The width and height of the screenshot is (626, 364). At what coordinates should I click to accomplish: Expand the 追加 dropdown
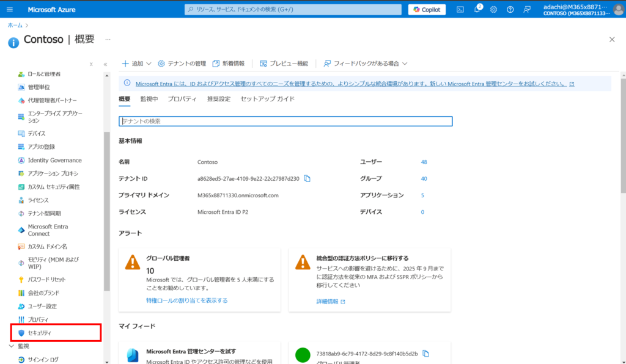136,64
